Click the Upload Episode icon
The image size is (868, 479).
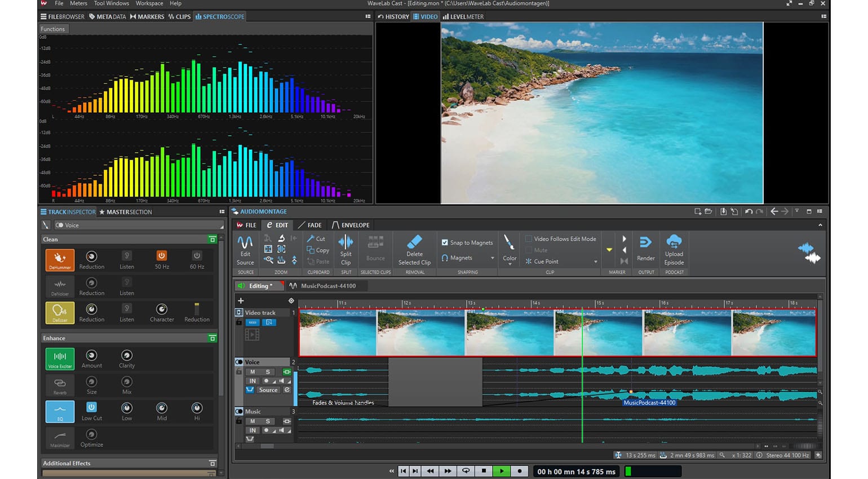tap(674, 250)
